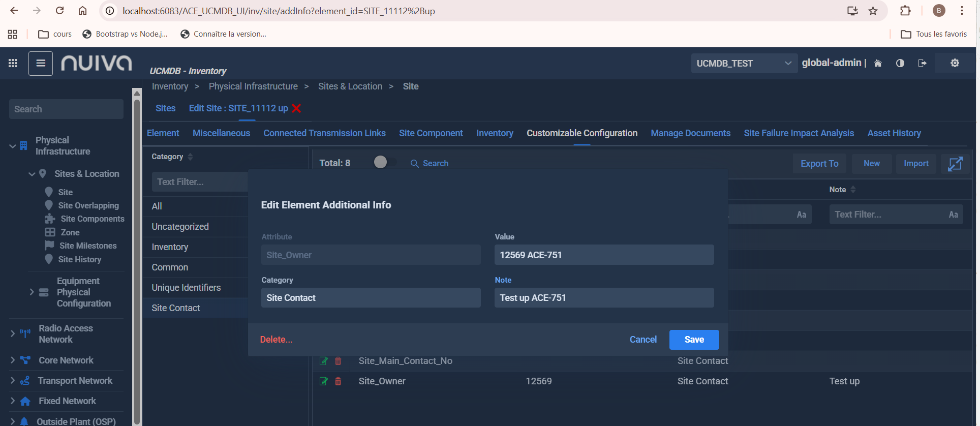
Task: Open the UCMDB_TEST database dropdown
Action: (x=743, y=64)
